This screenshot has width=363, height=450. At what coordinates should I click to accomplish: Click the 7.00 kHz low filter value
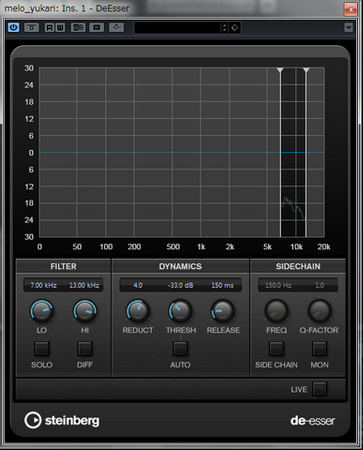click(x=43, y=285)
